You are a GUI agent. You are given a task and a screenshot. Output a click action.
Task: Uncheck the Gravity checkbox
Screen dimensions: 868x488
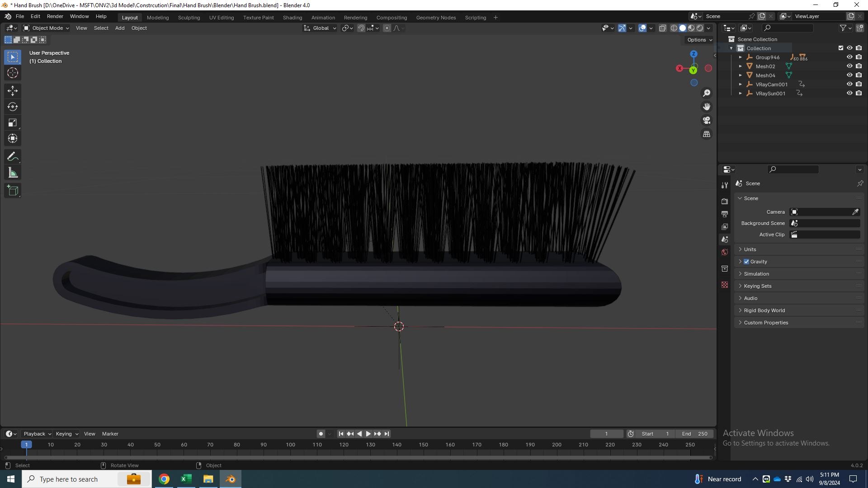point(746,262)
